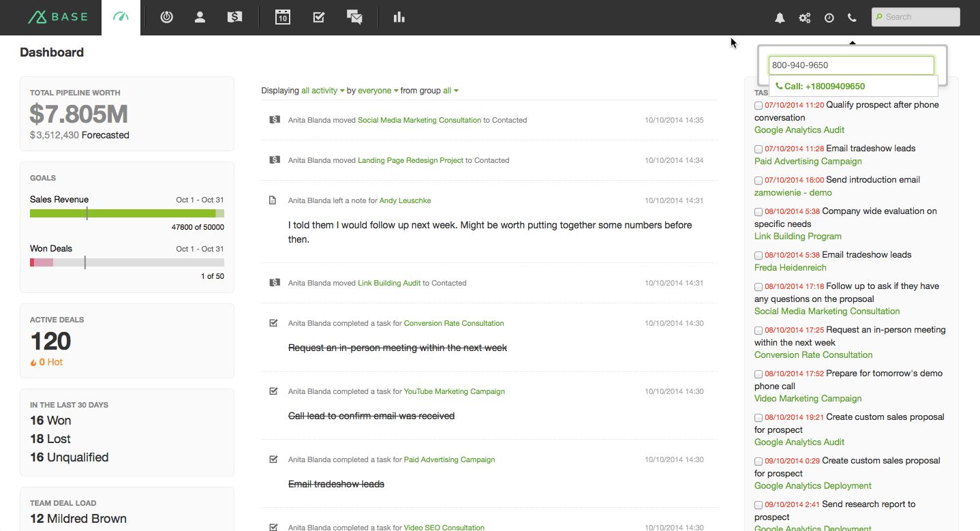Screen dimensions: 980x531
Task: Click the Sales Revenue goal progress bar
Action: [x=127, y=213]
